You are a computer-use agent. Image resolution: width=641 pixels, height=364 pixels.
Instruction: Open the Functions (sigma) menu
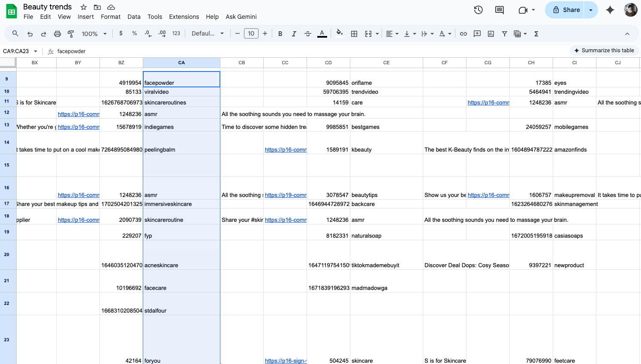[x=536, y=33]
